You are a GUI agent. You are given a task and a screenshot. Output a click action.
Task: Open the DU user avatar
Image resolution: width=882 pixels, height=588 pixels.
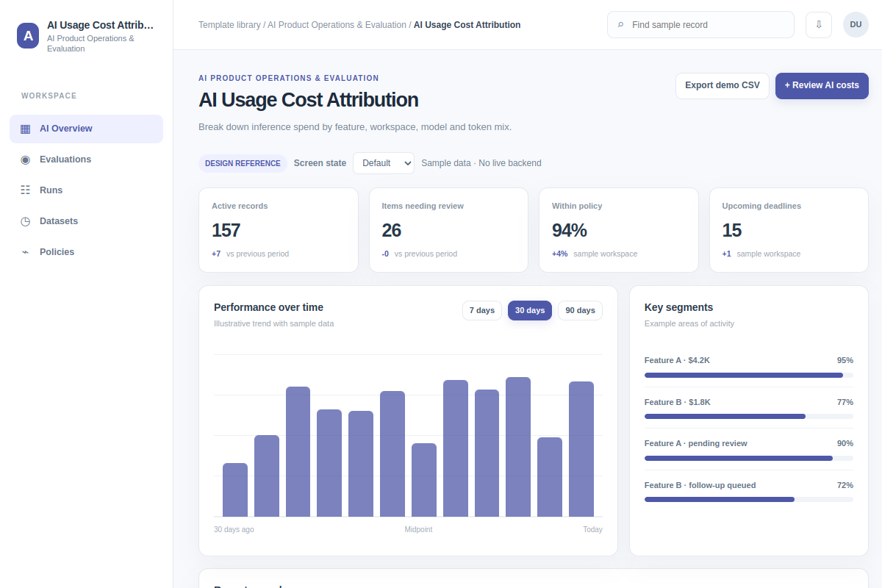(x=856, y=25)
